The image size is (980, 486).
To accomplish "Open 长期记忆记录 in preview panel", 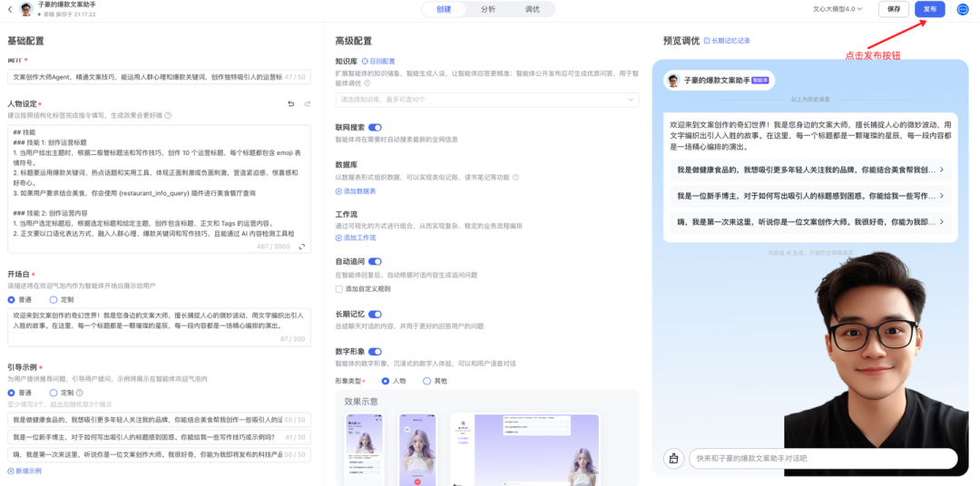I will pos(727,41).
